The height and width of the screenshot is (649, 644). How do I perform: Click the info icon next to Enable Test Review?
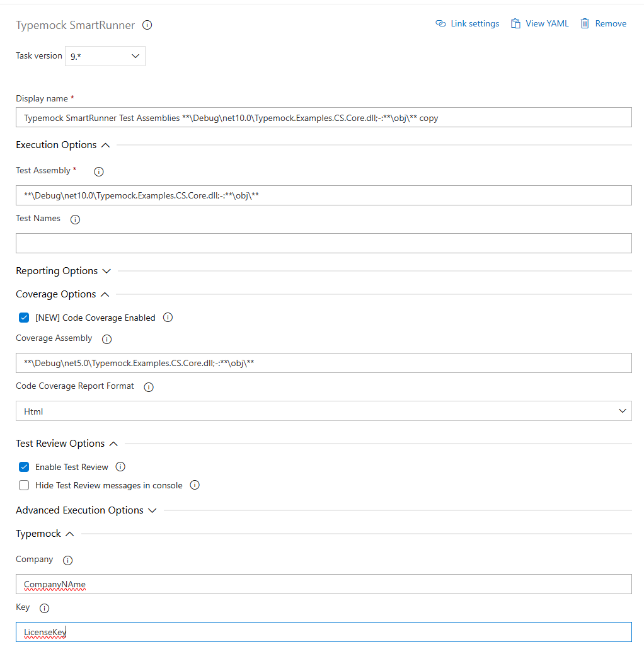[120, 467]
